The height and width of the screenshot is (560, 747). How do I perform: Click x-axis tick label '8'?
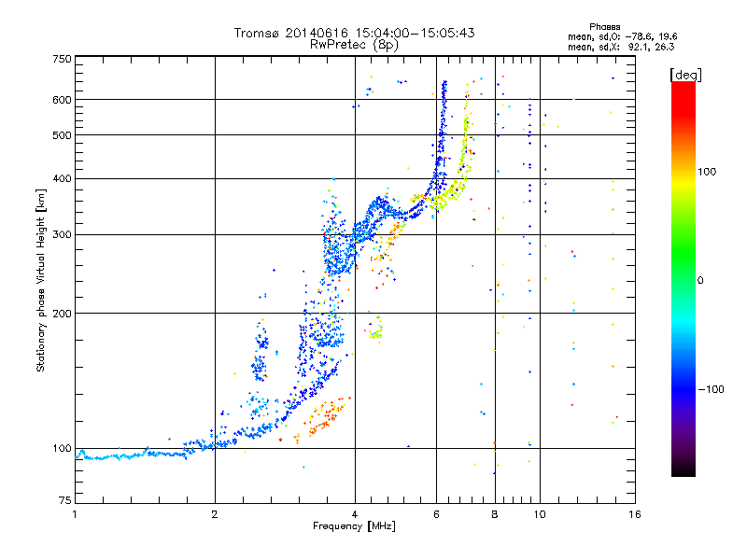tap(495, 514)
